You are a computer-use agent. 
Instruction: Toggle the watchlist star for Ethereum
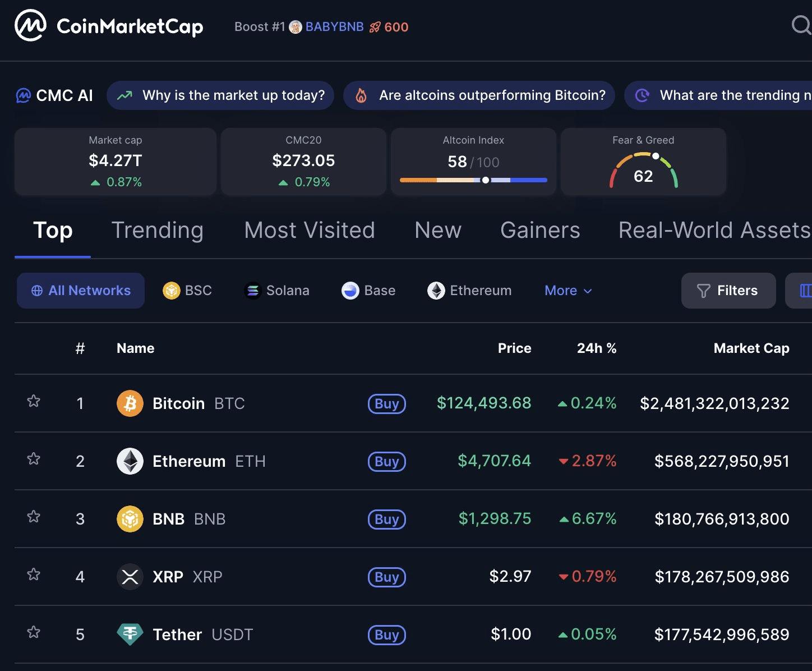[34, 459]
